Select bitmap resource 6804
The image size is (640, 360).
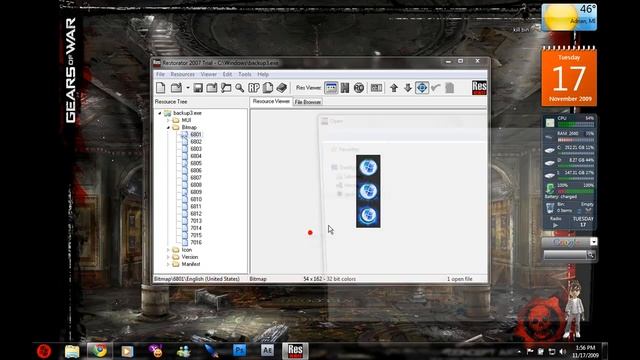point(196,156)
